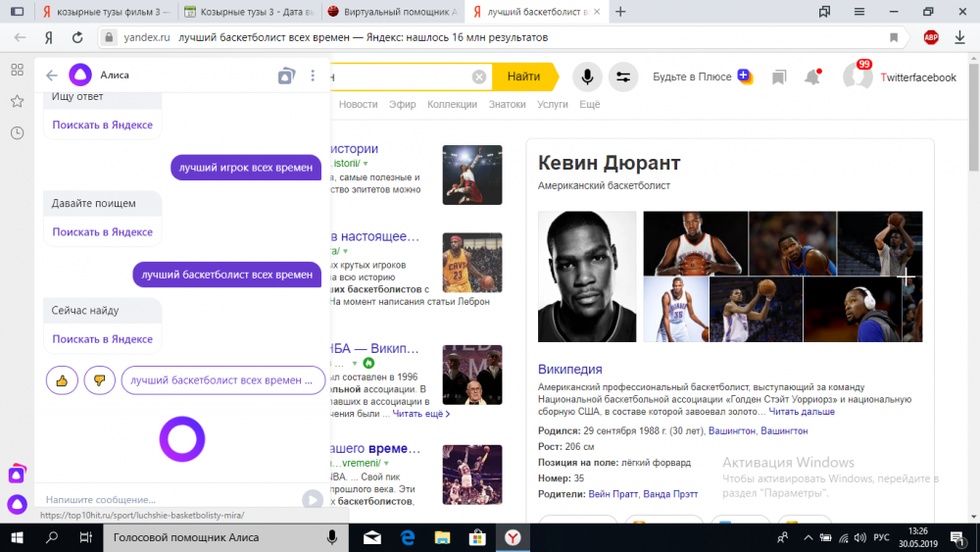Open File Explorer in the taskbar
The height and width of the screenshot is (552, 980).
click(x=443, y=537)
